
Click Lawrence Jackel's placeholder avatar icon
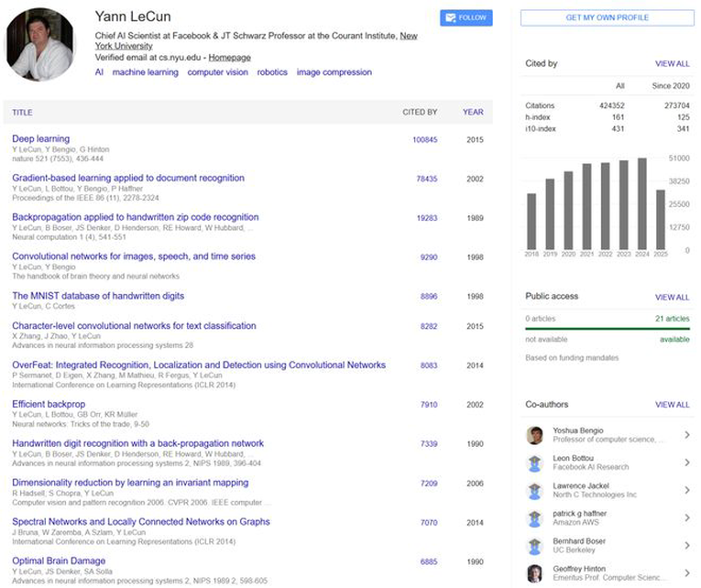coord(535,491)
